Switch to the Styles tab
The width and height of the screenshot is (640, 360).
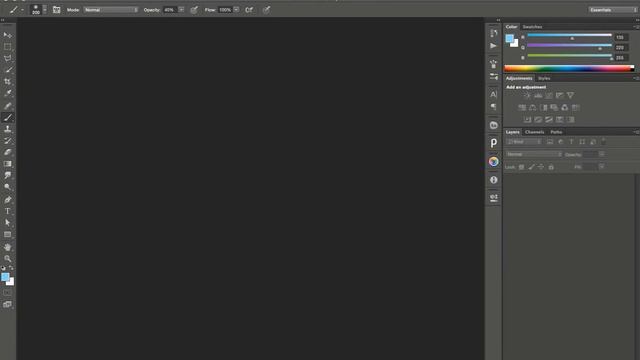click(544, 78)
